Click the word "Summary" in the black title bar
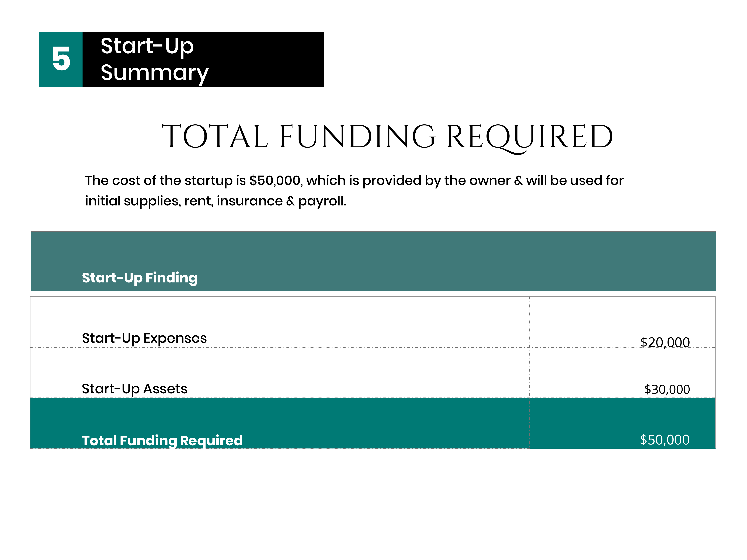Screen dimensions: 747x560 point(155,73)
